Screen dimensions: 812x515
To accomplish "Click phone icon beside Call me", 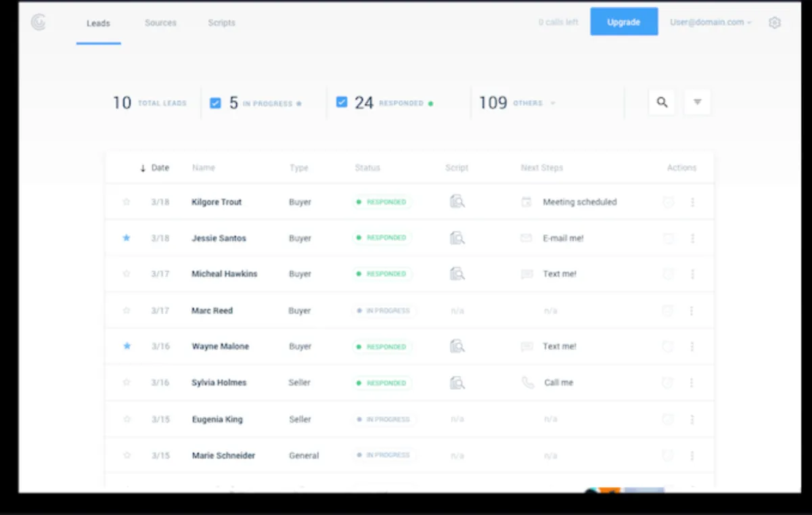I will click(x=528, y=382).
